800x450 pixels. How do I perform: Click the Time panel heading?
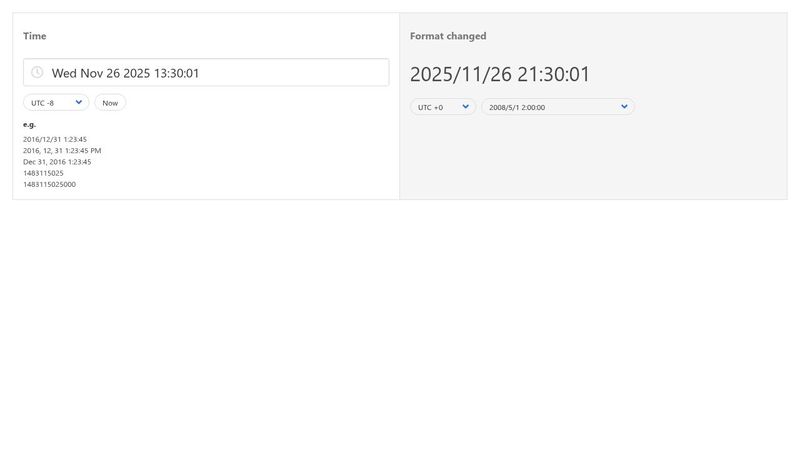point(35,36)
